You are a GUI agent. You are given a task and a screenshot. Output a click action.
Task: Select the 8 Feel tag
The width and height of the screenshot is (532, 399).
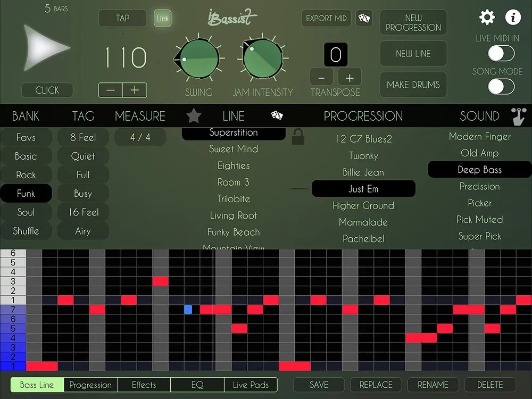pyautogui.click(x=83, y=137)
